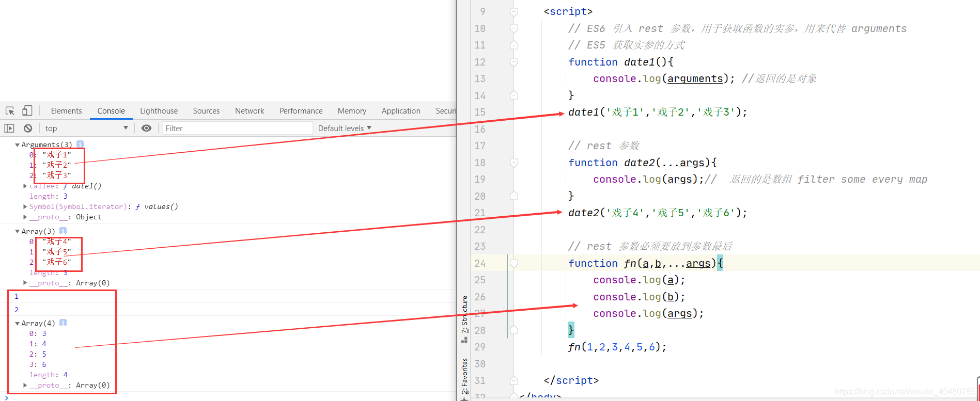This screenshot has width=980, height=401.
Task: Switch to the Console tab
Action: (x=111, y=111)
